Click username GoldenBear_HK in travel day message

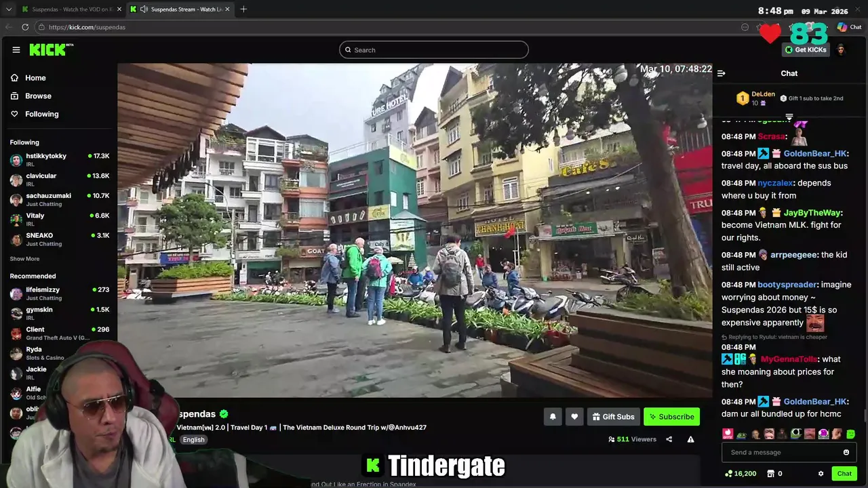(815, 154)
